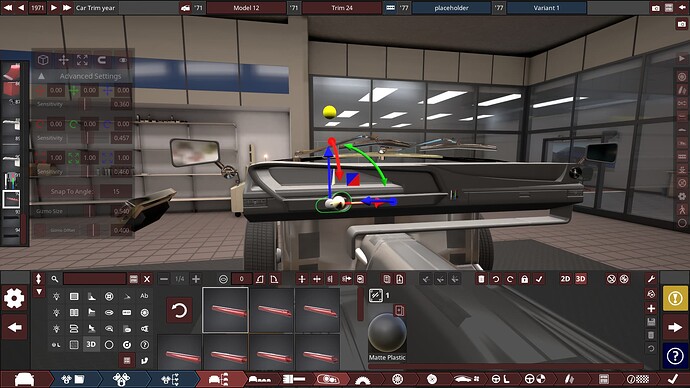690x388 pixels.
Task: Toggle the eye visibility icon in Advanced Settings
Action: pyautogui.click(x=123, y=60)
